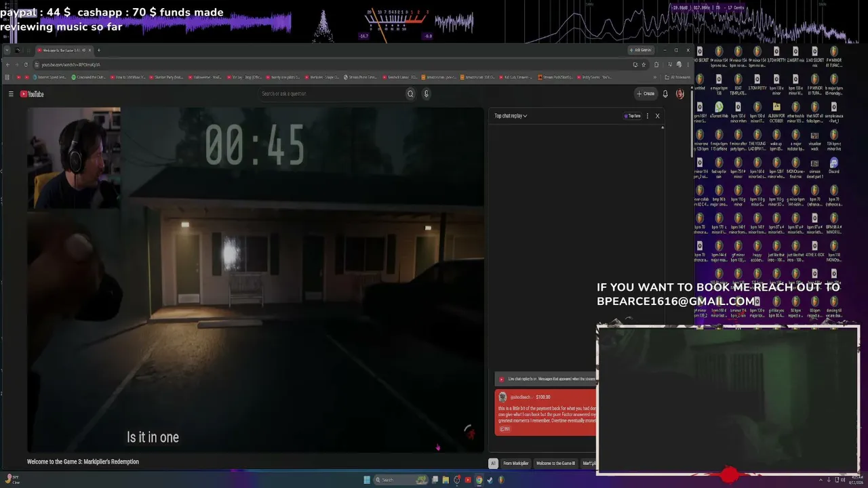
Task: Click the YouTube search magnifier button
Action: click(410, 94)
